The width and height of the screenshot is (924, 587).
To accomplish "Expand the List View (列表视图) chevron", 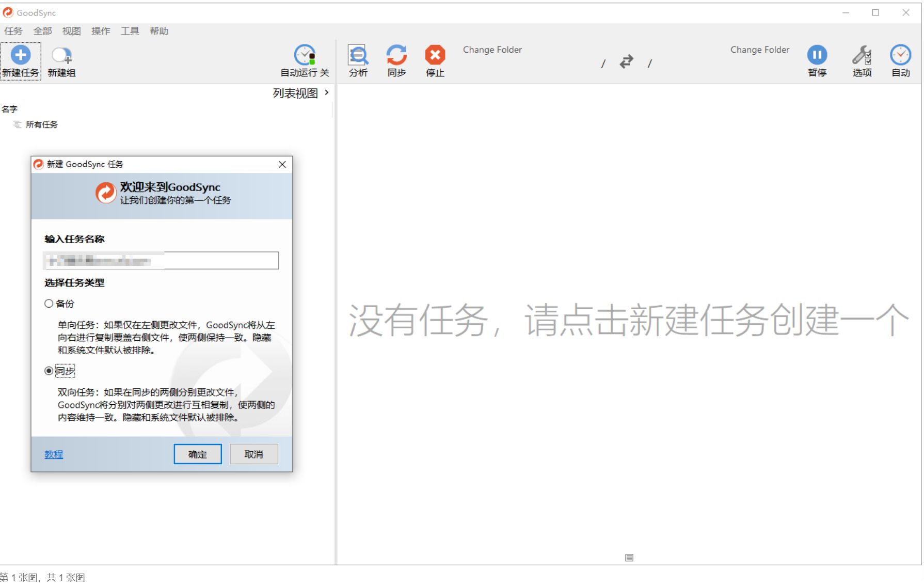I will [327, 92].
